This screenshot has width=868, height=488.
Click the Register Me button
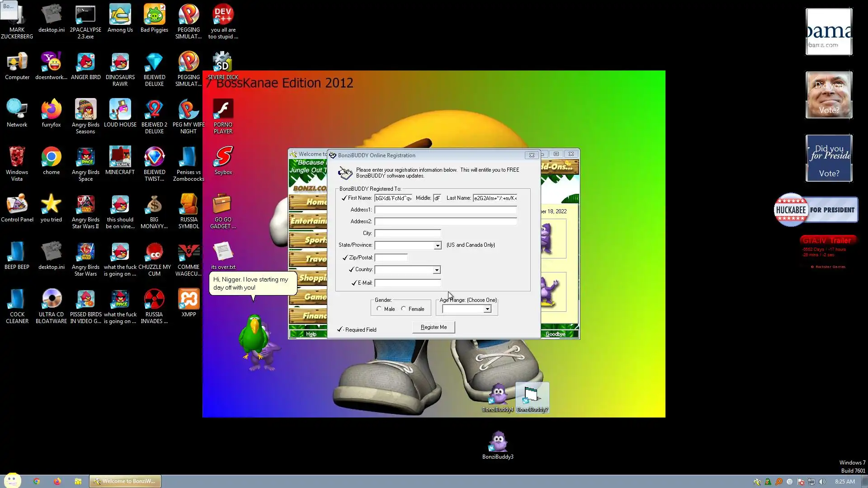433,327
